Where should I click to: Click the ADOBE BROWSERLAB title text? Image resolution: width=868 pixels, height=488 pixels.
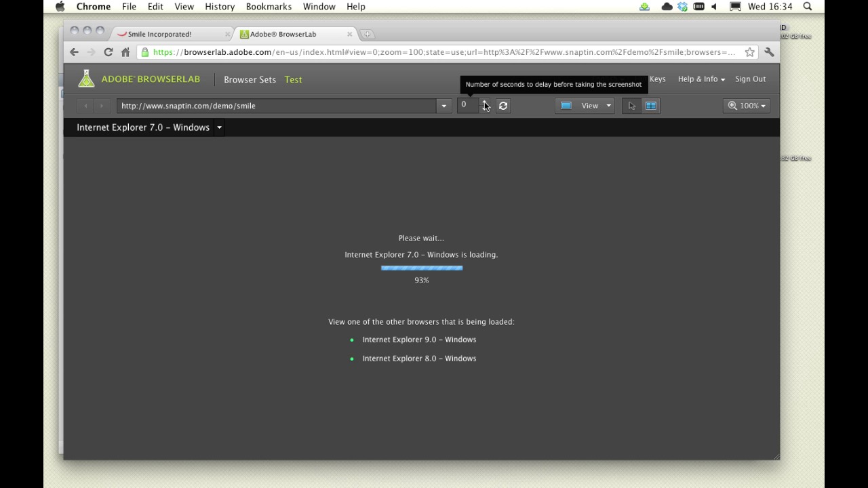coord(151,79)
